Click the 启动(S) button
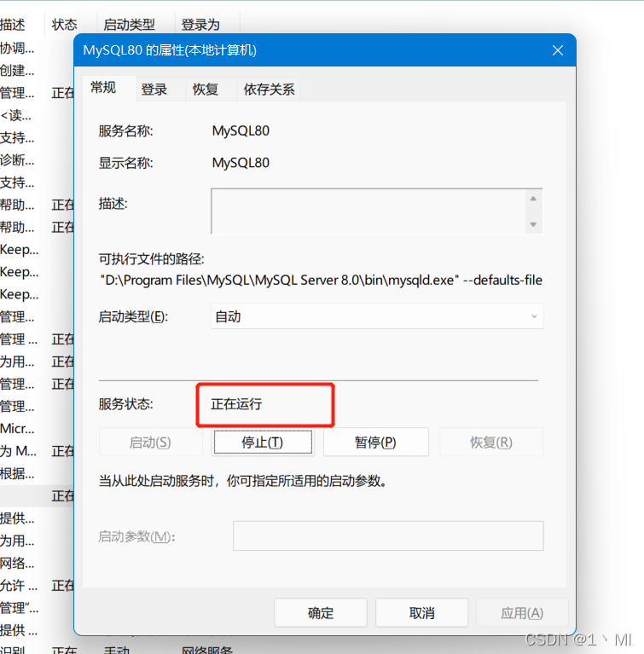 151,443
